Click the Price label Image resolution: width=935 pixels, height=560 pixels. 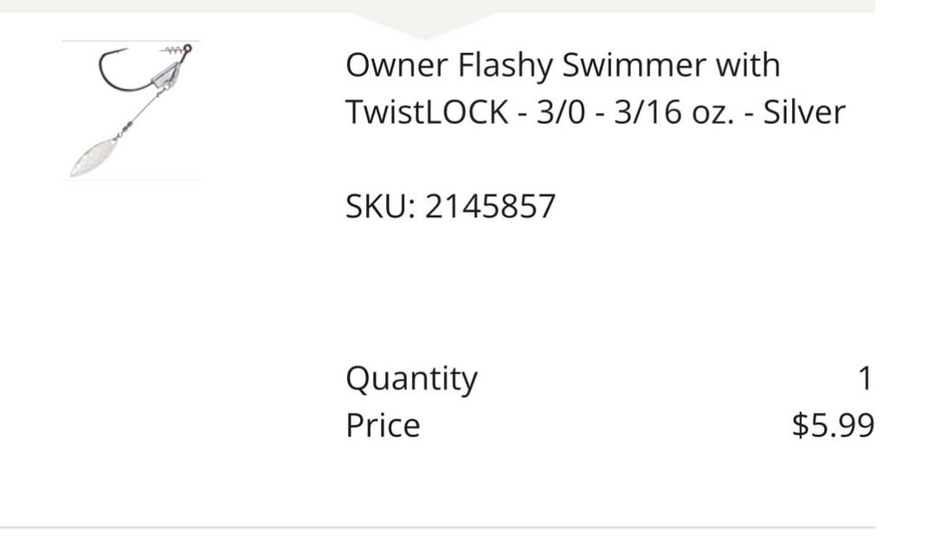pyautogui.click(x=383, y=426)
